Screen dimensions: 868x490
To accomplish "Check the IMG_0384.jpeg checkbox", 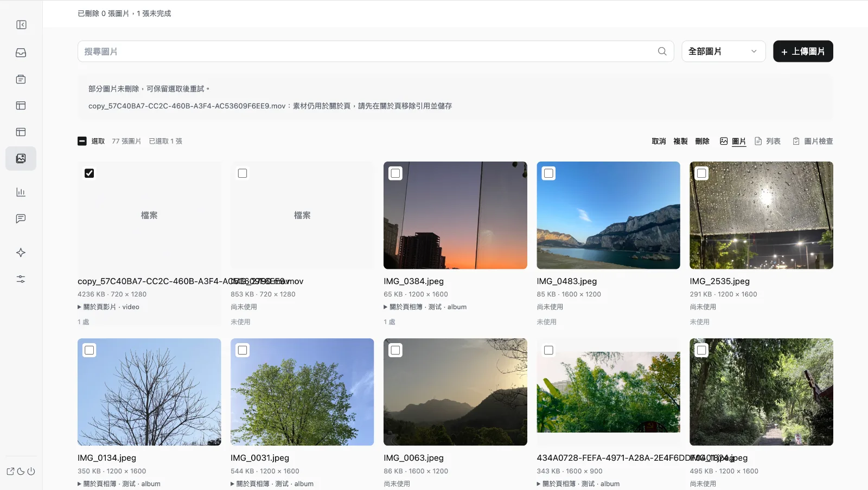I will (395, 173).
